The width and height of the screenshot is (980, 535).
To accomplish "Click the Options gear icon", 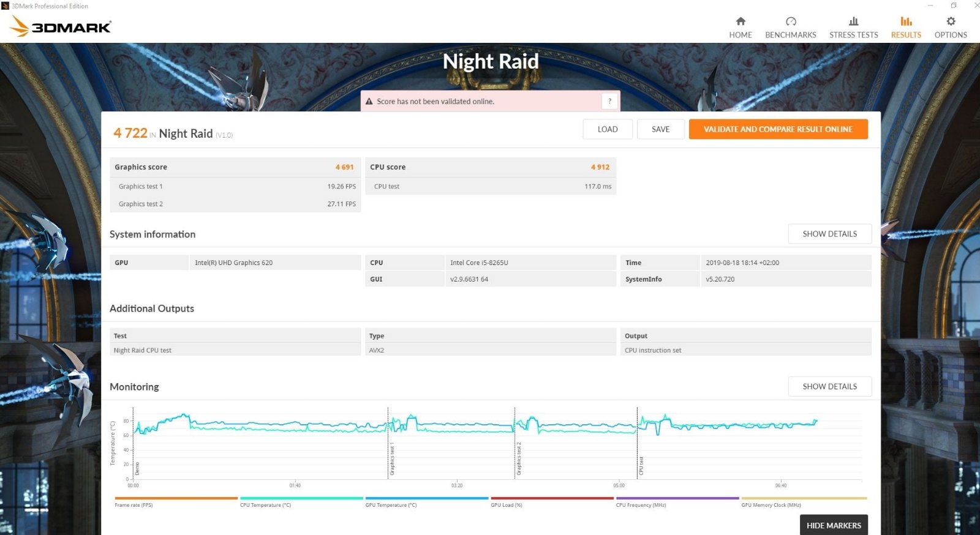I will pyautogui.click(x=951, y=21).
